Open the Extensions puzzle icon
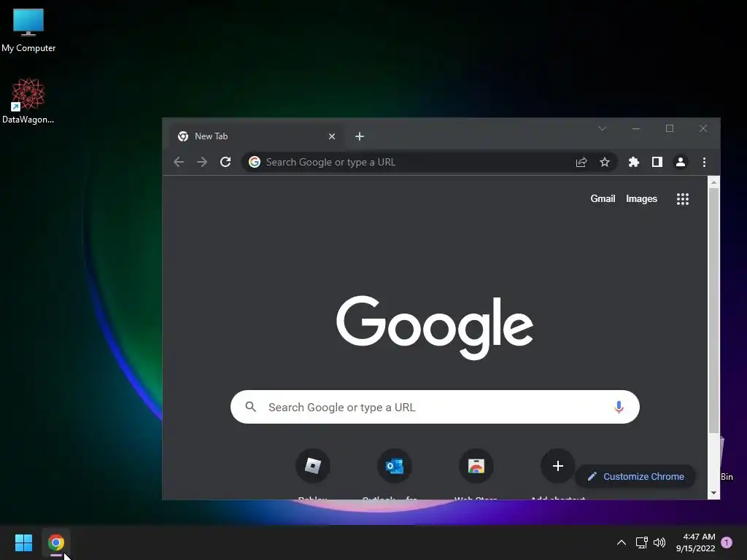Image resolution: width=747 pixels, height=560 pixels. point(634,163)
